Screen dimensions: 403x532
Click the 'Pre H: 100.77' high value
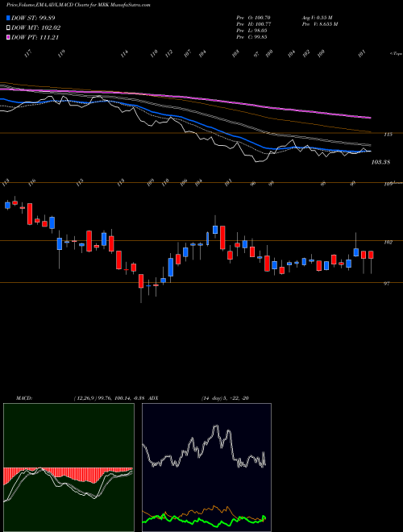pos(253,24)
